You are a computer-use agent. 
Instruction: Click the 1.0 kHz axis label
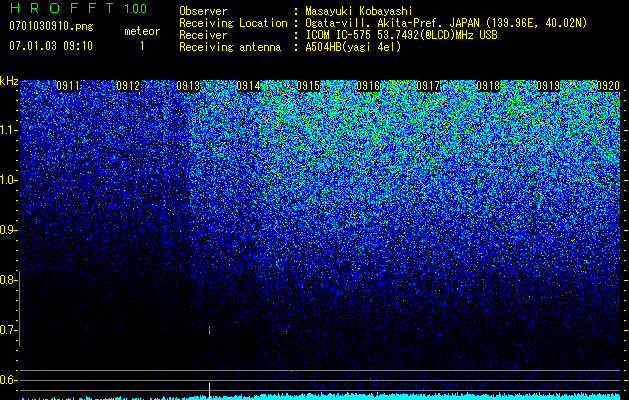click(x=8, y=180)
